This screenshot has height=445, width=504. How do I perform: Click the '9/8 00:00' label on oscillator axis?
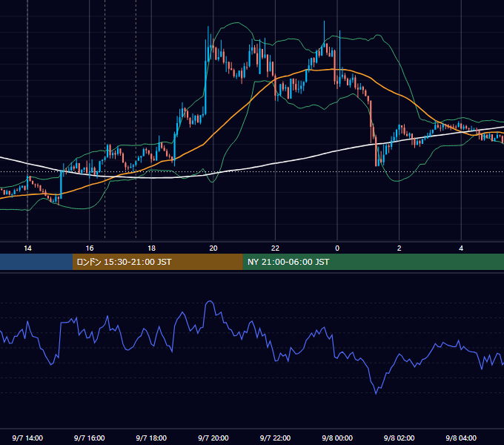337,438
